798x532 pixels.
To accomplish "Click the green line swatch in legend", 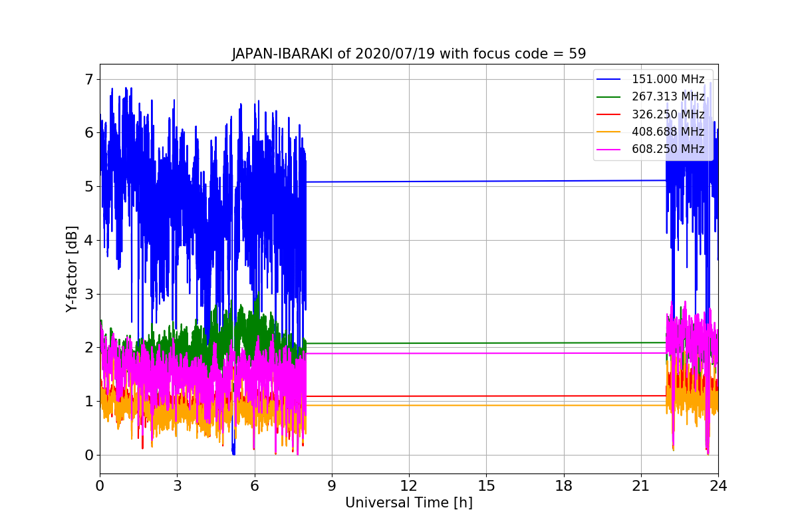I will coord(610,97).
